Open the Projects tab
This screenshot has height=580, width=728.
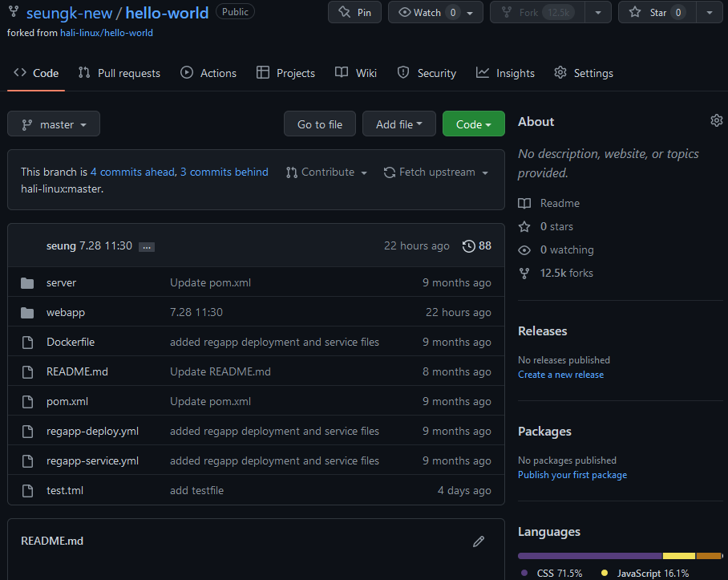pyautogui.click(x=285, y=73)
